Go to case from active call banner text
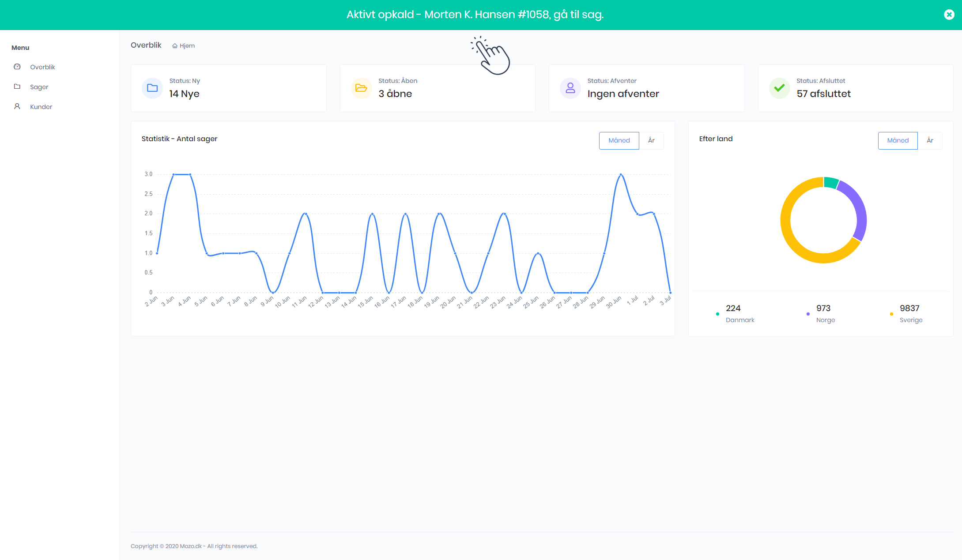Viewport: 962px width, 560px height. tap(475, 15)
